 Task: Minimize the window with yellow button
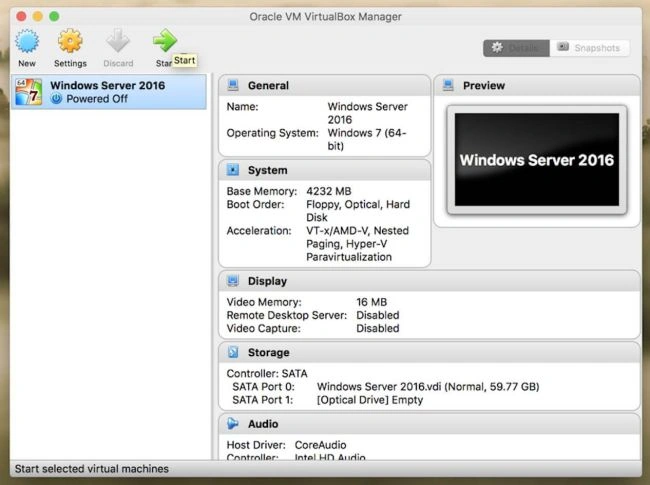pyautogui.click(x=38, y=16)
